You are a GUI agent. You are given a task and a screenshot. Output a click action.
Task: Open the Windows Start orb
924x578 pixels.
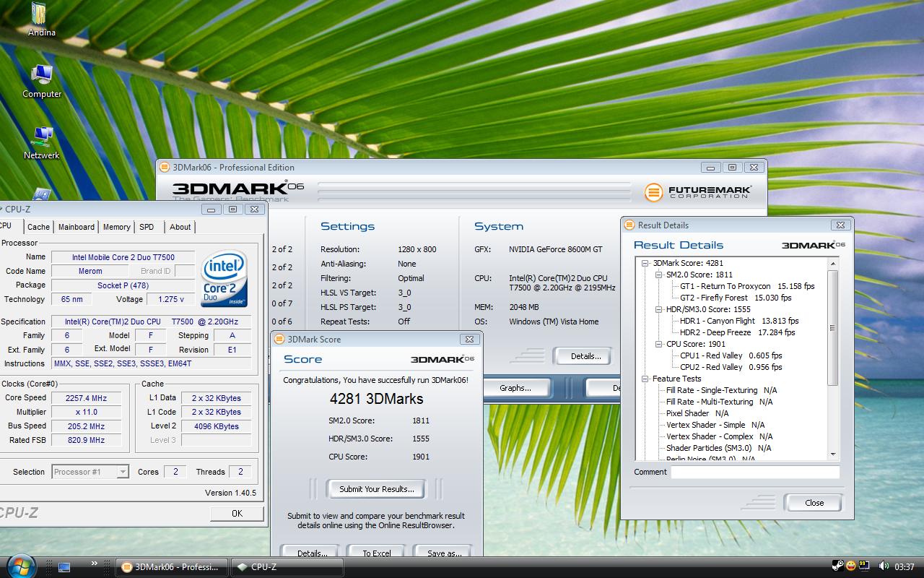[x=22, y=566]
